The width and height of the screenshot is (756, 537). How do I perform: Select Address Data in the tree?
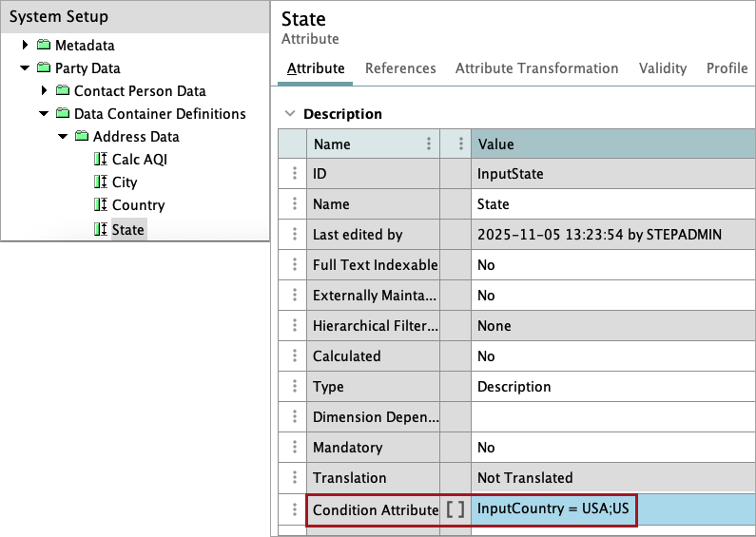tap(136, 137)
